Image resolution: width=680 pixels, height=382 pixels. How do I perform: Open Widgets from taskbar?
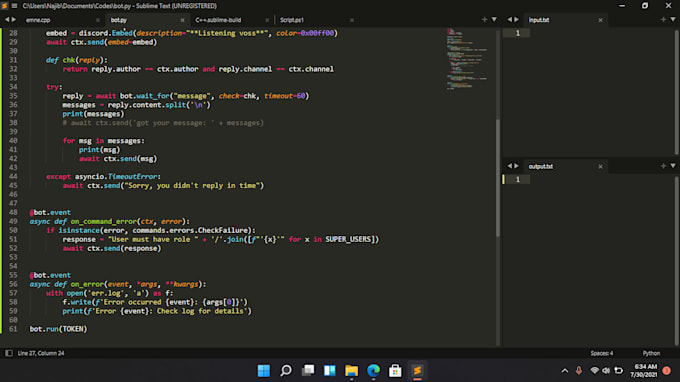(x=330, y=371)
